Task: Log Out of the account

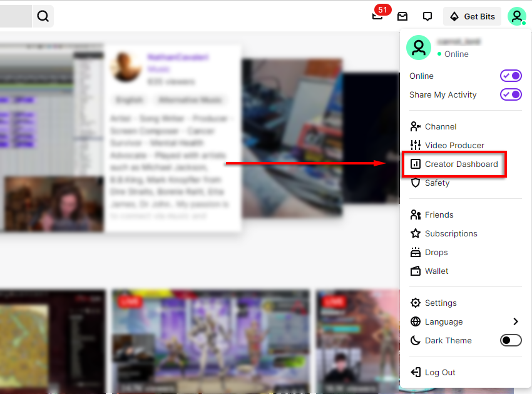Action: point(439,372)
